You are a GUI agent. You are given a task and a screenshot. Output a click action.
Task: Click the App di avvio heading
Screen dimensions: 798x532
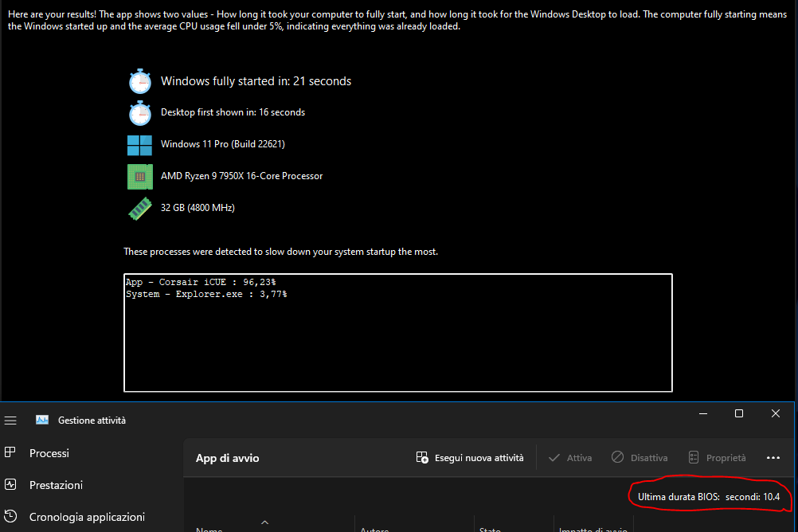pos(228,458)
